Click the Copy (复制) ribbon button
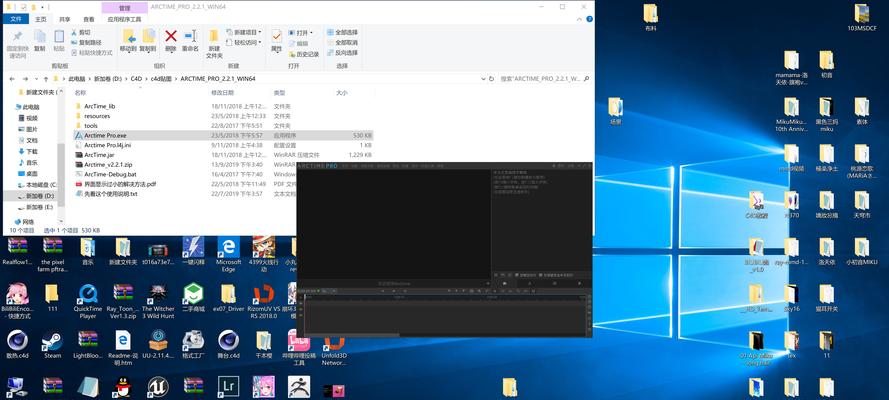The width and height of the screenshot is (889, 400). click(x=39, y=40)
